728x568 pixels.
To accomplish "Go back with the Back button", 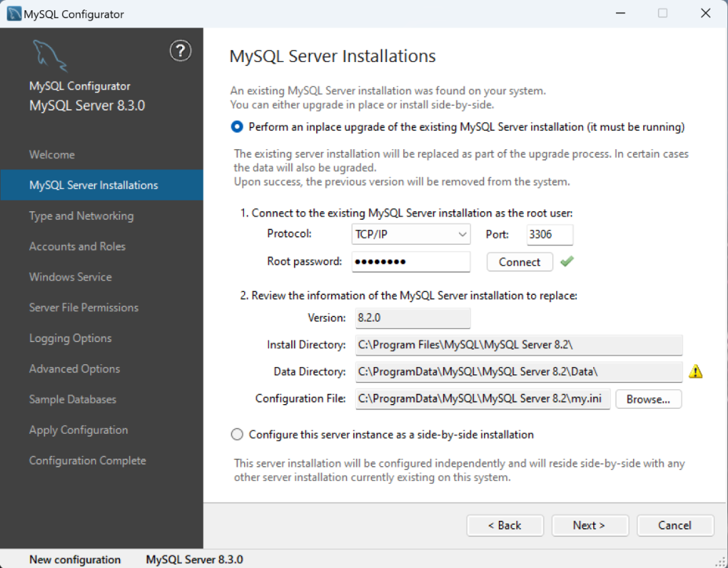I will pos(505,526).
